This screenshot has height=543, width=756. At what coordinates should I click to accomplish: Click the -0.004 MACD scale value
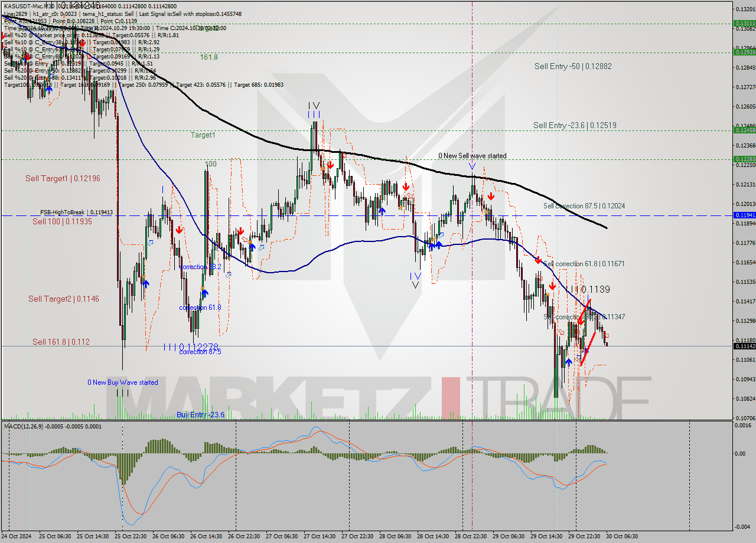click(743, 526)
